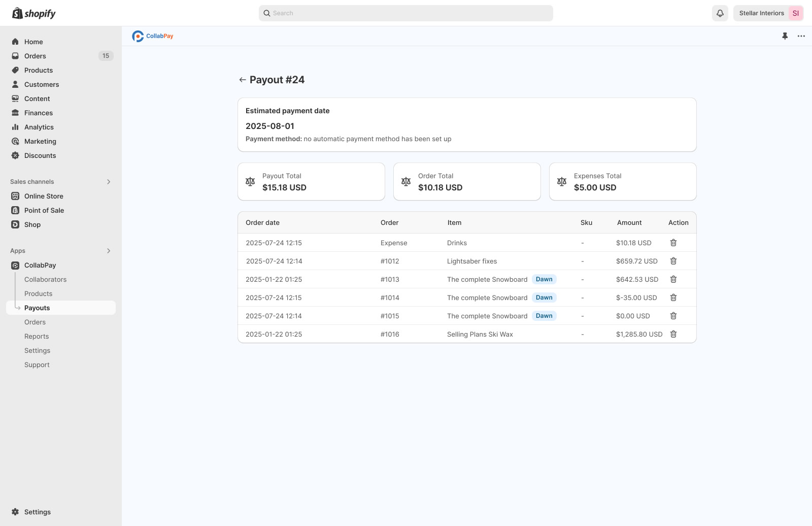Click trash icon for order #1016
This screenshot has height=526, width=812.
[673, 334]
